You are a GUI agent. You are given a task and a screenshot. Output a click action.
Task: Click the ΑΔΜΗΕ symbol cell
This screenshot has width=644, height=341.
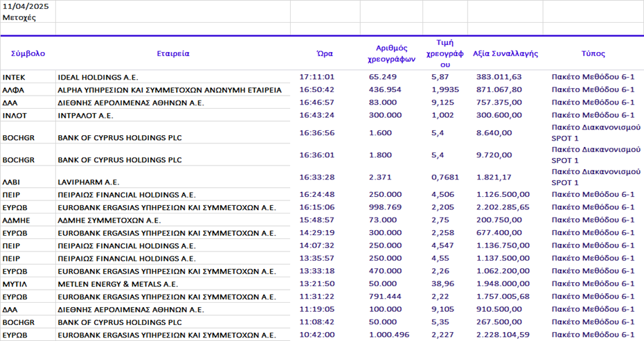pos(17,220)
